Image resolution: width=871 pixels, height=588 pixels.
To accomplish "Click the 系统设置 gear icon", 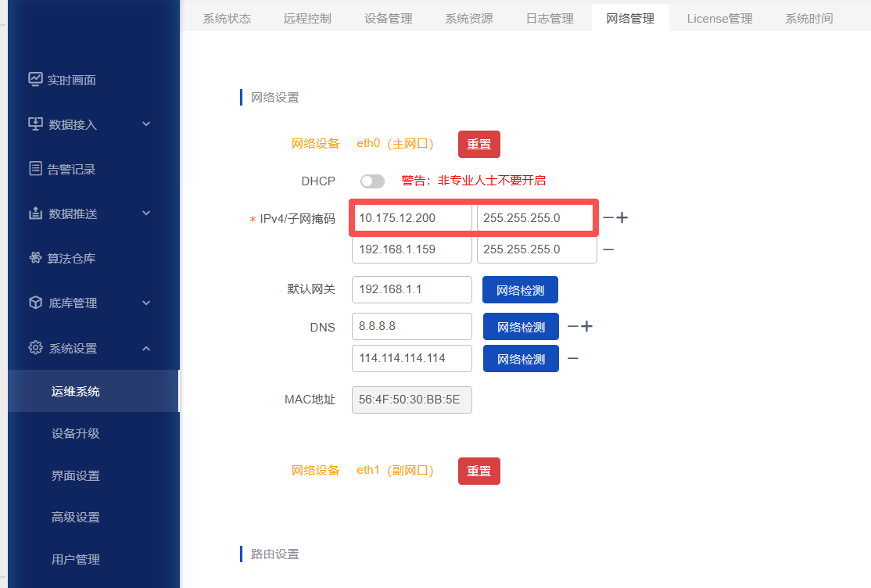I will 35,348.
